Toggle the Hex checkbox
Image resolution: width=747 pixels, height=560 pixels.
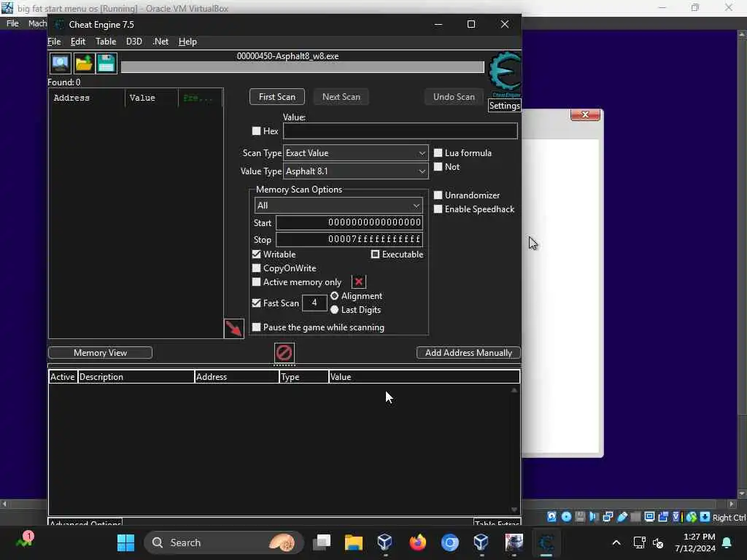point(256,131)
